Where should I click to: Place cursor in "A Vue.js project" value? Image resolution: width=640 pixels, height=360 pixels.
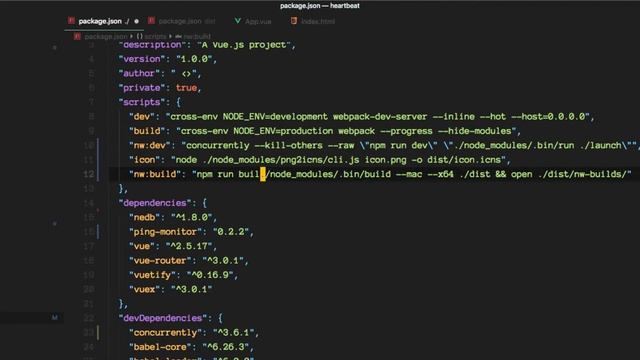point(244,44)
